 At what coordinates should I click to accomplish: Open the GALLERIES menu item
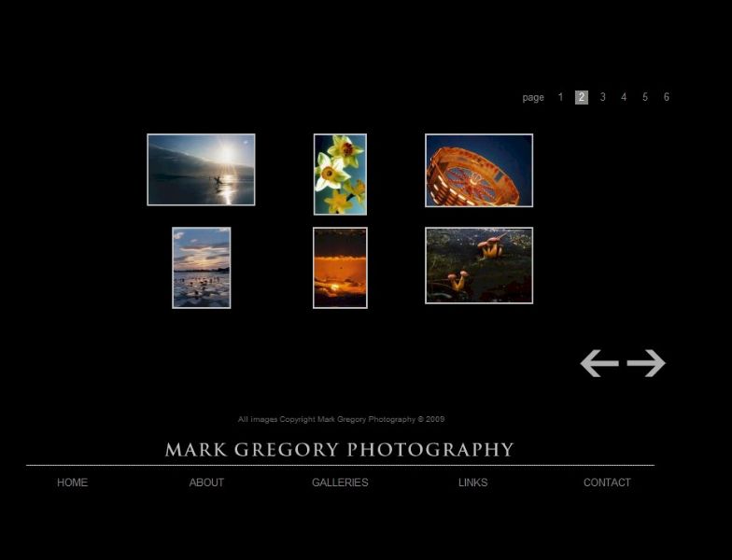(x=340, y=483)
